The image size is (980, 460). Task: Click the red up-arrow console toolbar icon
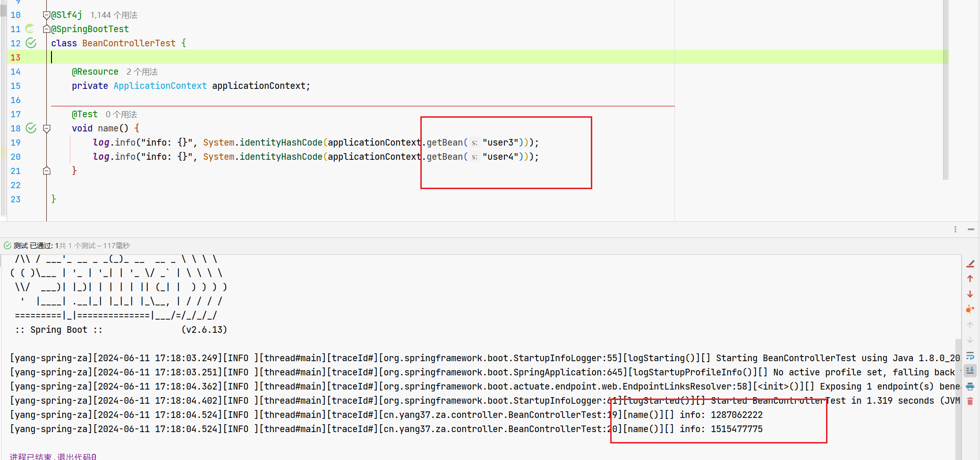[970, 279]
